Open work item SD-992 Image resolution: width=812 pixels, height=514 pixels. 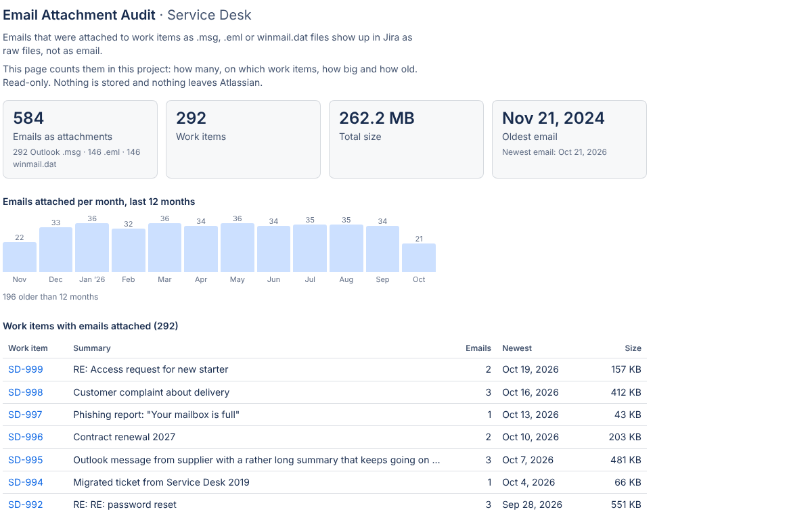pos(26,505)
